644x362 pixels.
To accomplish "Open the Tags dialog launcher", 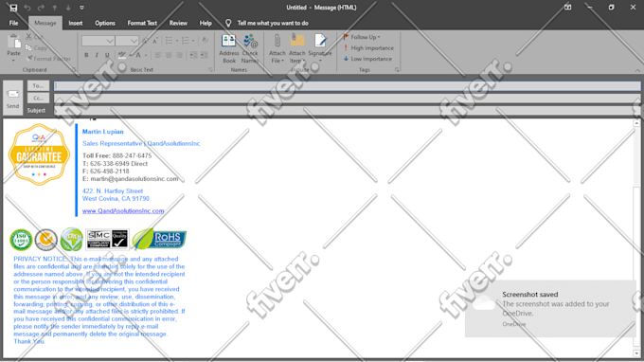I will point(397,70).
